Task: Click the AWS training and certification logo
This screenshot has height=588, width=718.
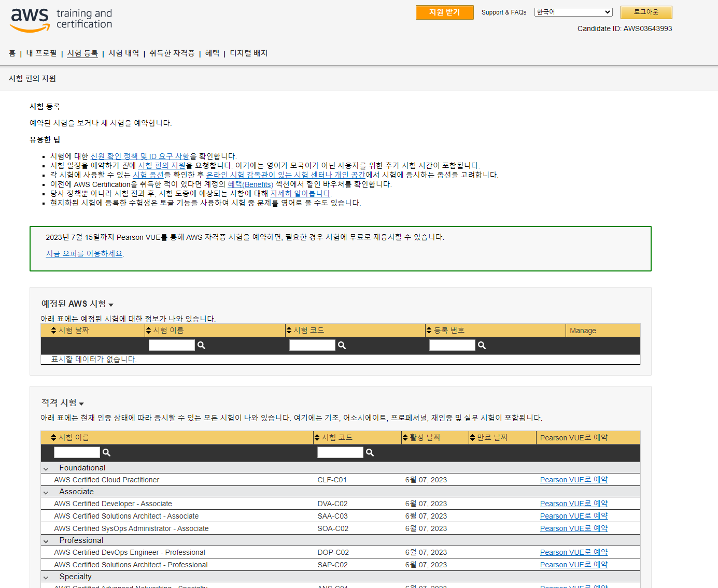Action: (x=61, y=20)
